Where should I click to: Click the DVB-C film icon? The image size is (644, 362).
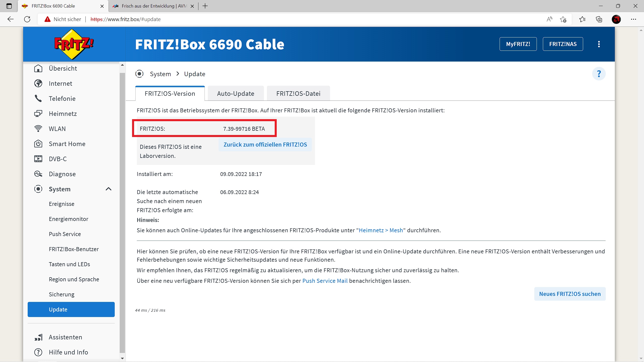(x=38, y=159)
